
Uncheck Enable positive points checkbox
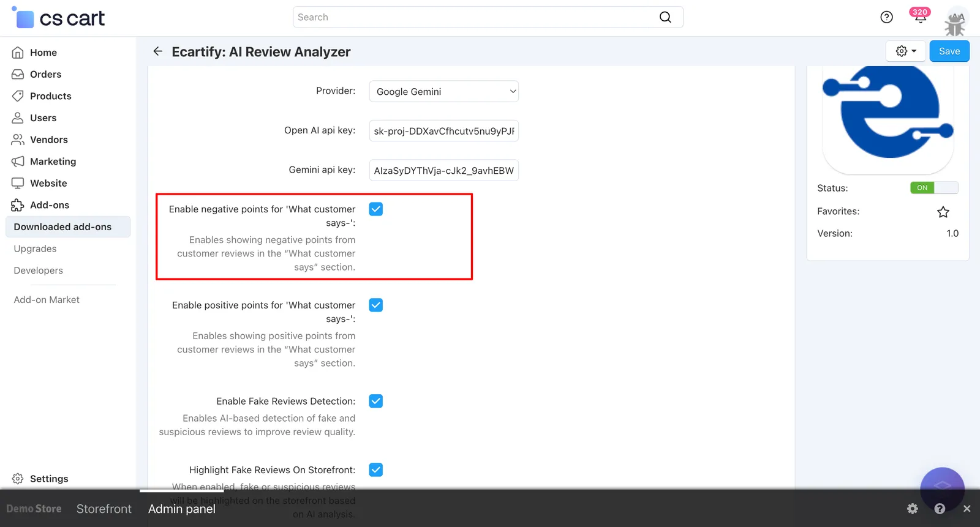tap(376, 305)
